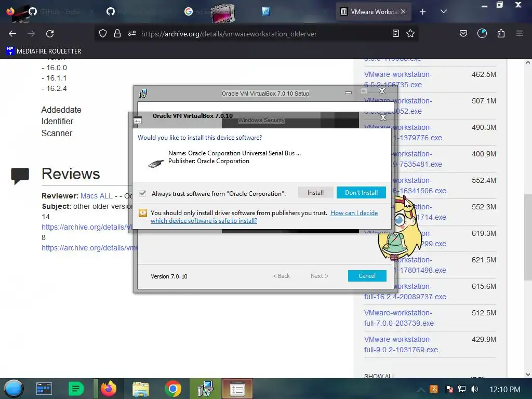Open reviewer Macs ALL profile link
This screenshot has width=532, height=399.
point(96,196)
